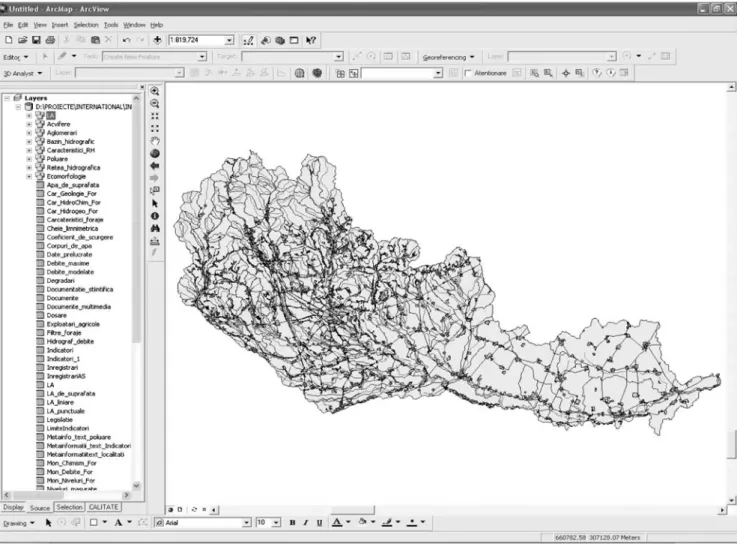
Task: Toggle the Atentionare checkbox
Action: 468,73
